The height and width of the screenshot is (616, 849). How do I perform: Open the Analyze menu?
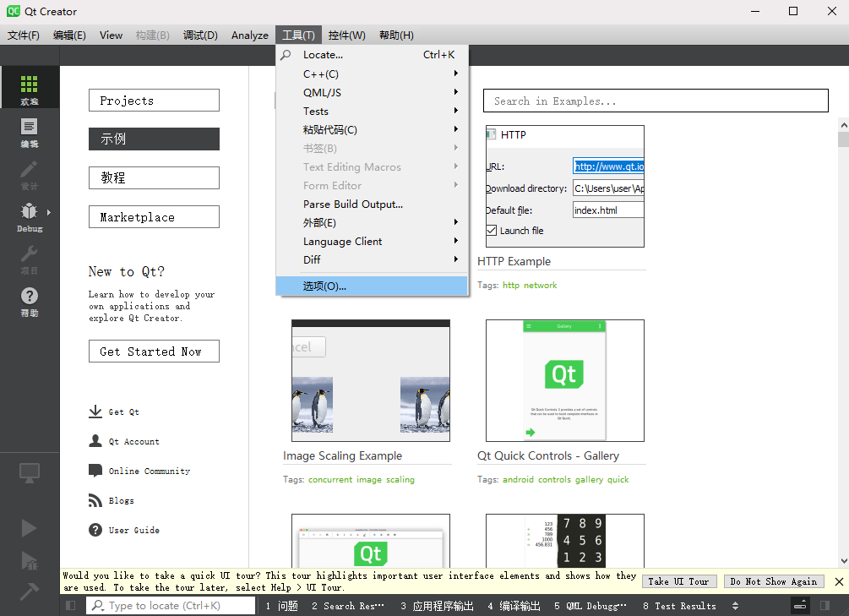[x=249, y=35]
